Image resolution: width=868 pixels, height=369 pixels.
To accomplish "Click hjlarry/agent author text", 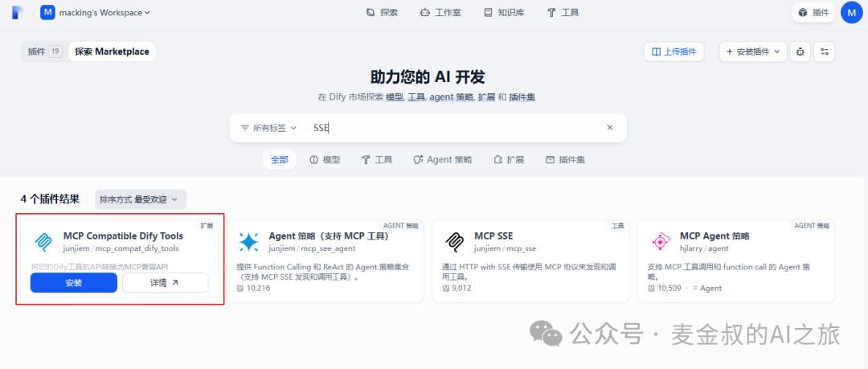I will click(x=704, y=248).
